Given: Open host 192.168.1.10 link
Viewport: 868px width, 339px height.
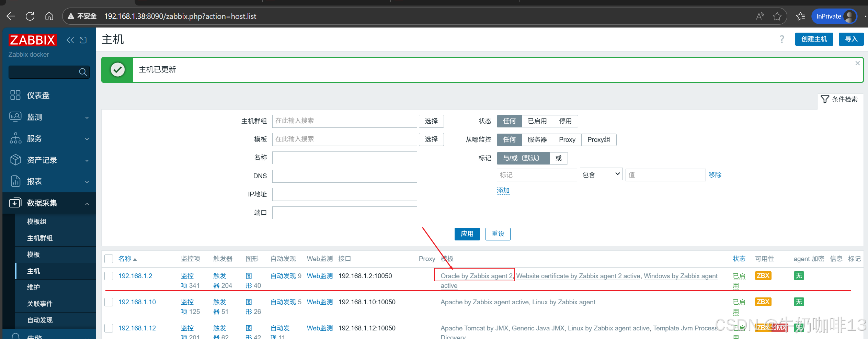Looking at the screenshot, I should [x=137, y=302].
